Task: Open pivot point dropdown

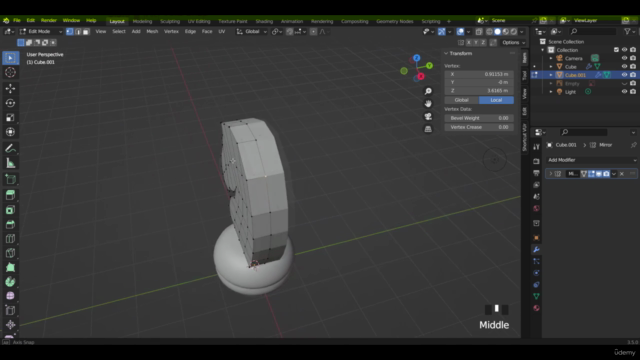Action: click(277, 31)
